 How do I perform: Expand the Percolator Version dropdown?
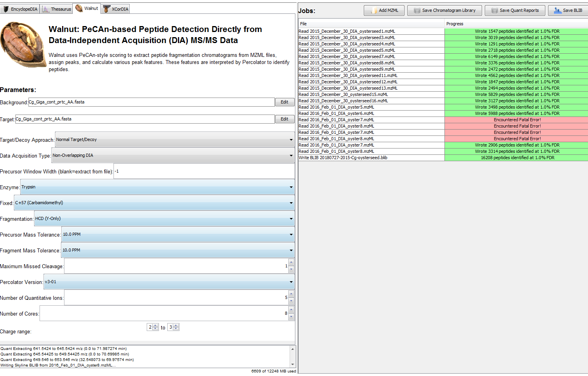pyautogui.click(x=169, y=282)
